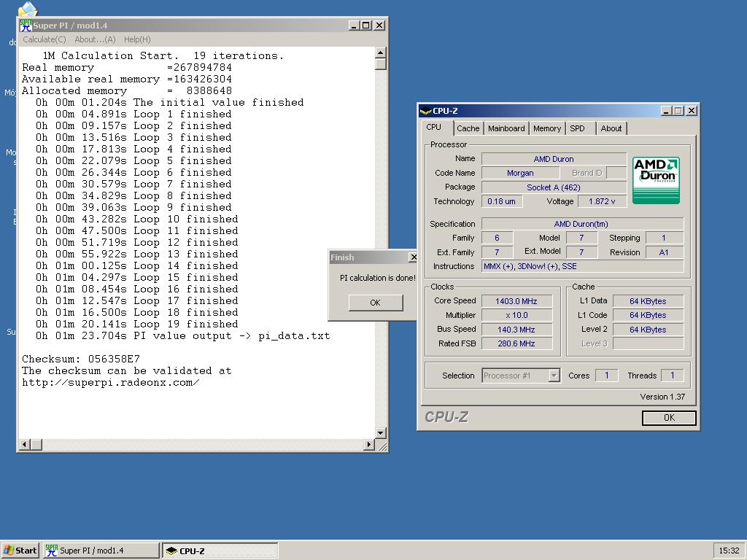Click the Loop 10 finished line

click(x=136, y=219)
